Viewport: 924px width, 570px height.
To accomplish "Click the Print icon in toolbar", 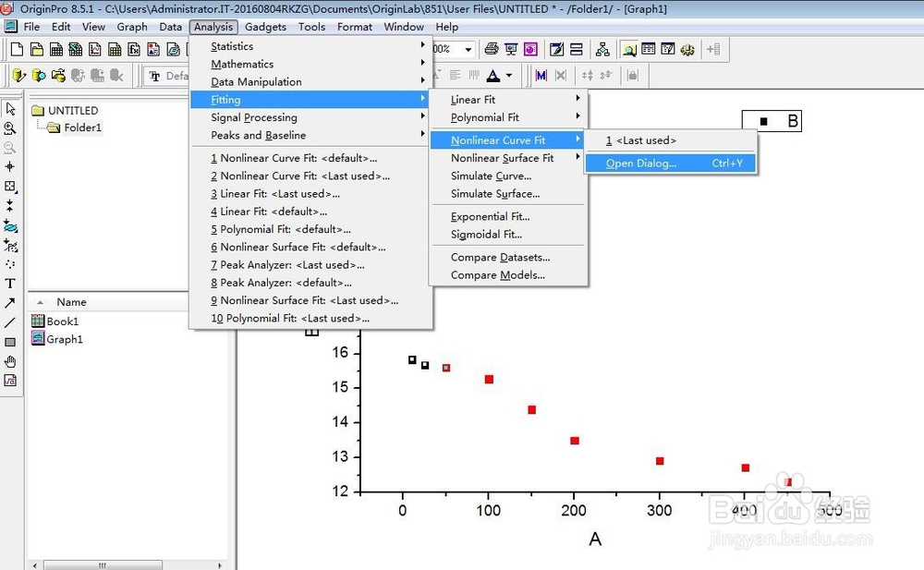I will click(x=492, y=50).
